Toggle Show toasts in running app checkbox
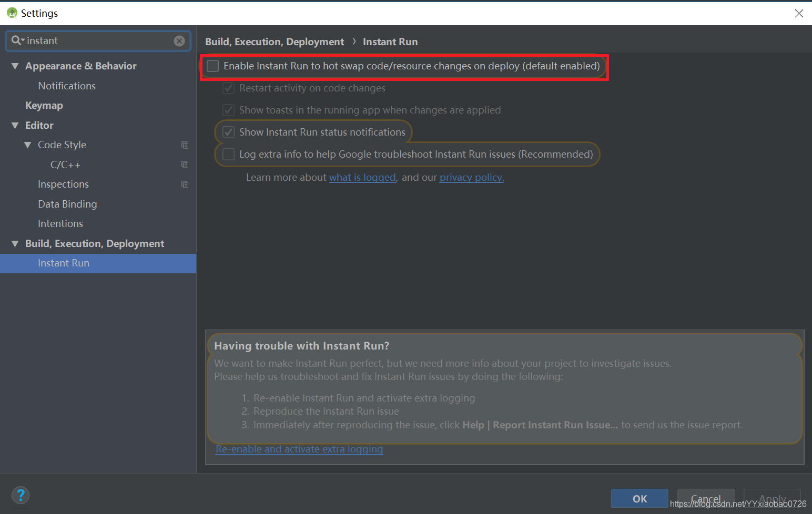This screenshot has height=514, width=812. pos(228,110)
